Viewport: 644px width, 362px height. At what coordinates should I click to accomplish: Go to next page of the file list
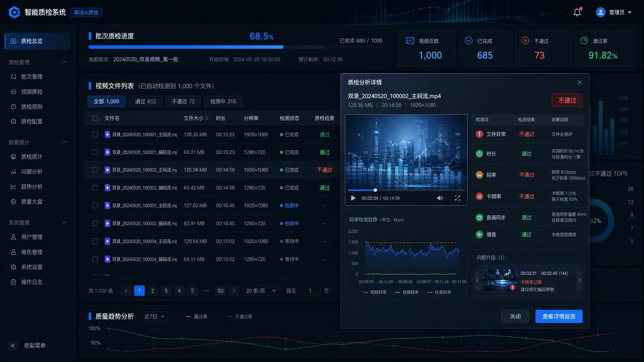tap(234, 291)
